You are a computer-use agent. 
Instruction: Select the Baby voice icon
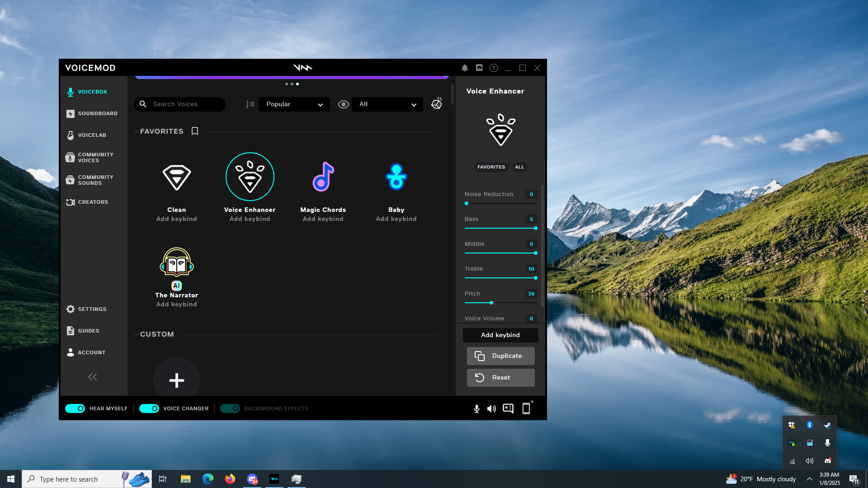click(396, 177)
